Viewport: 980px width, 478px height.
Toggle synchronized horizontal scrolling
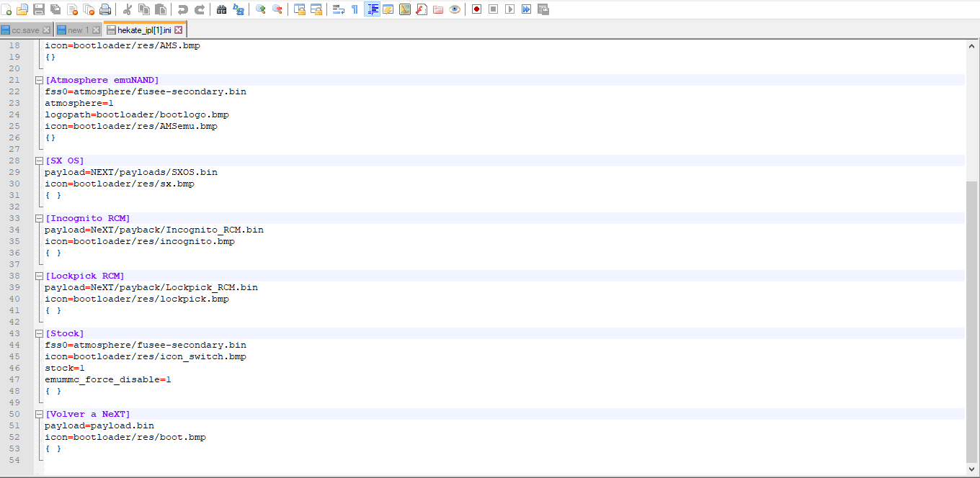point(316,9)
